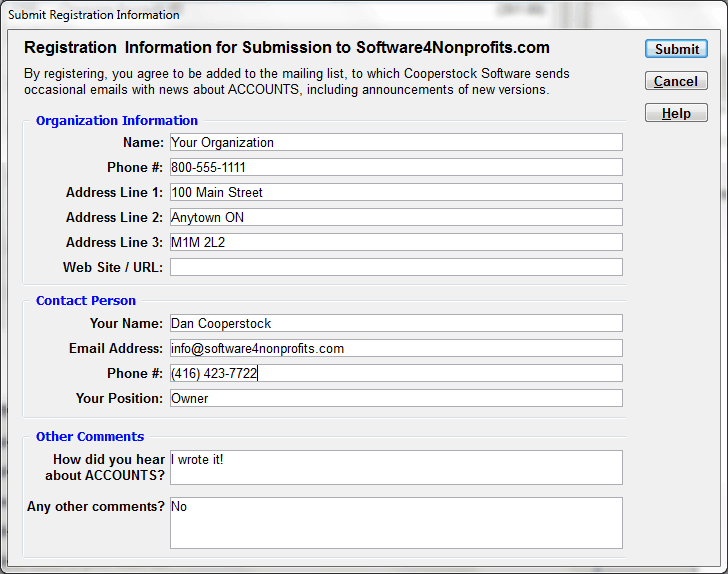This screenshot has width=728, height=574.
Task: Click the 'Email Address:' label
Action: point(116,348)
